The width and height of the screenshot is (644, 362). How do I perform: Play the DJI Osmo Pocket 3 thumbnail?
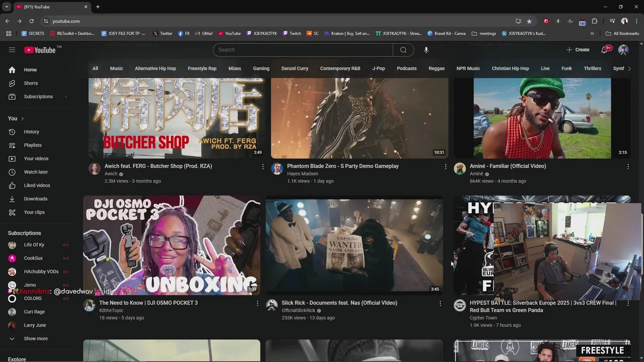(x=172, y=245)
